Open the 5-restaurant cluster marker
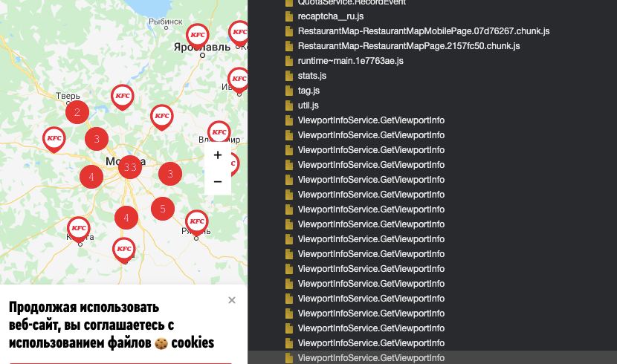 click(x=163, y=209)
